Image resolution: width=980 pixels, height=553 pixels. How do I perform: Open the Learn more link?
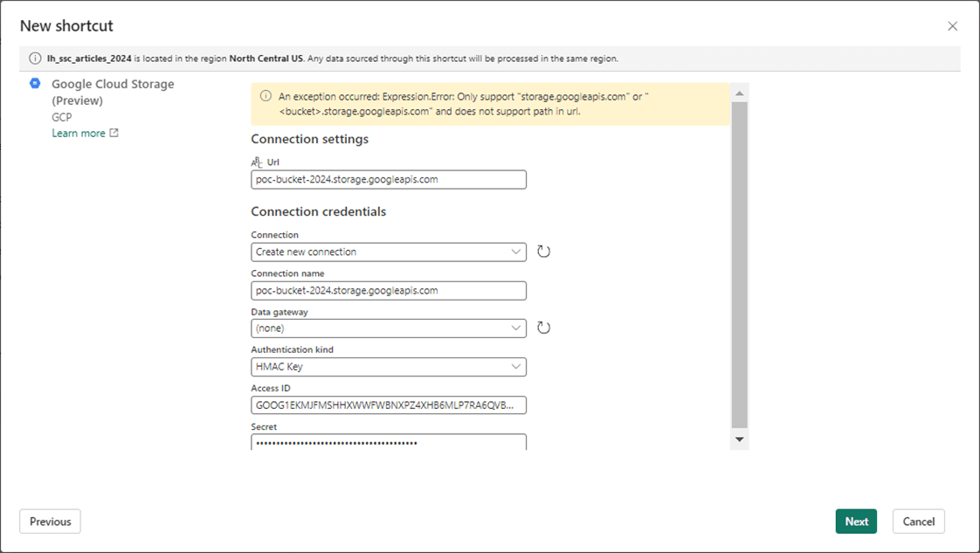coord(78,134)
